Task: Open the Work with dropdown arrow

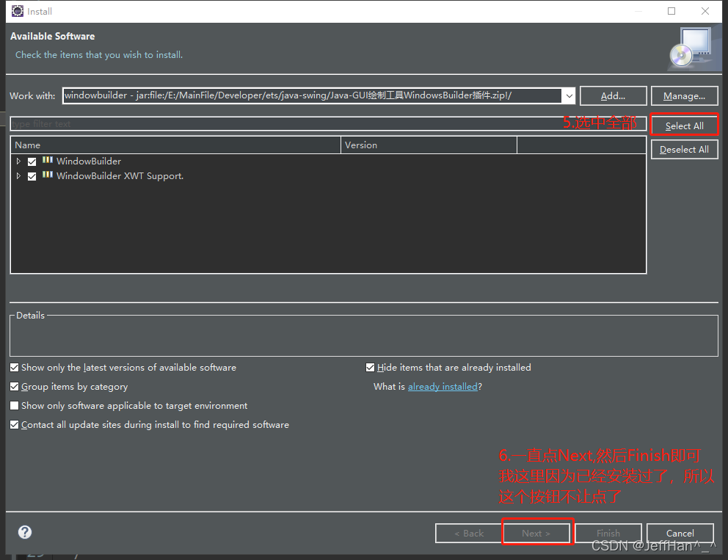Action: point(569,95)
